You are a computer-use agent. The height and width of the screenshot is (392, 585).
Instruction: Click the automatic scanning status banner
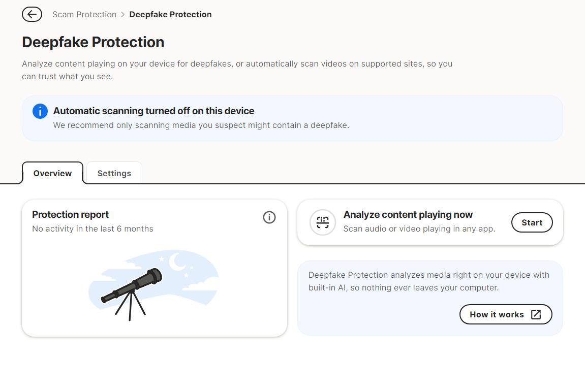tap(292, 118)
